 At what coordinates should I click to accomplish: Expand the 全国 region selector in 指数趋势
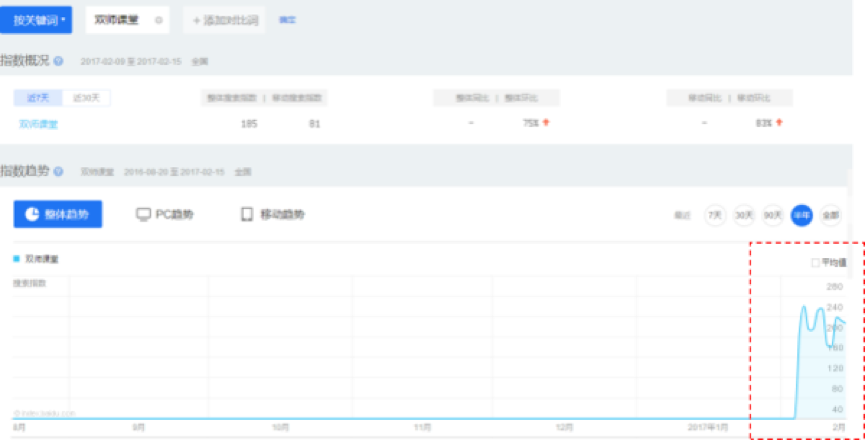[243, 172]
